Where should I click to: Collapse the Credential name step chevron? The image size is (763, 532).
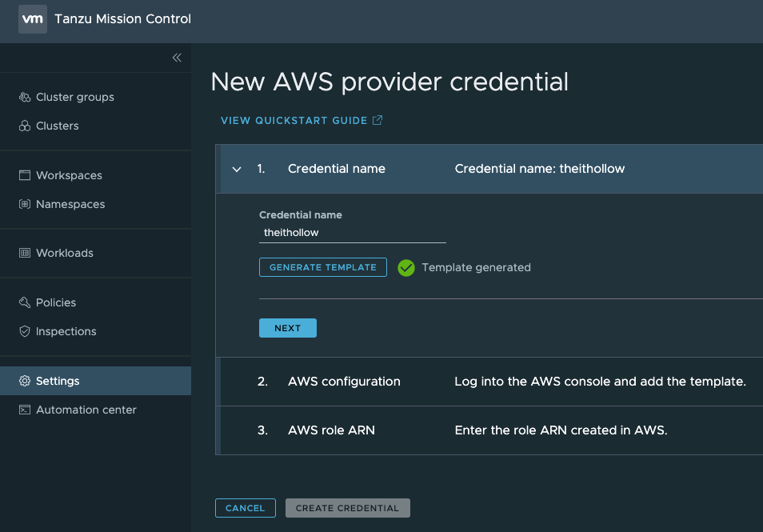[x=237, y=169]
